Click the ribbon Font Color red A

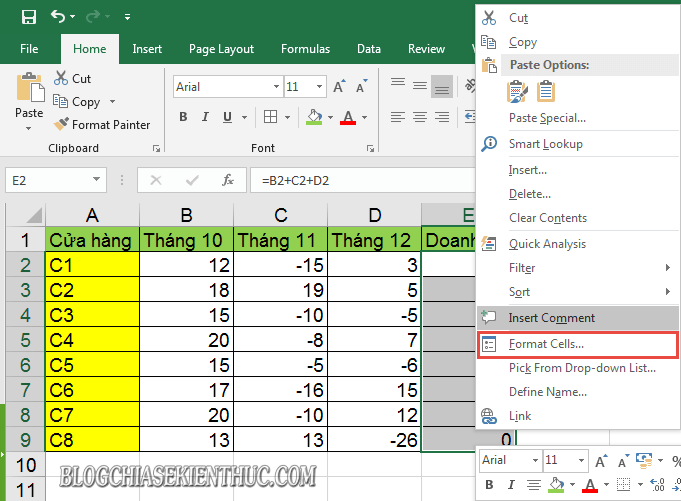(348, 117)
